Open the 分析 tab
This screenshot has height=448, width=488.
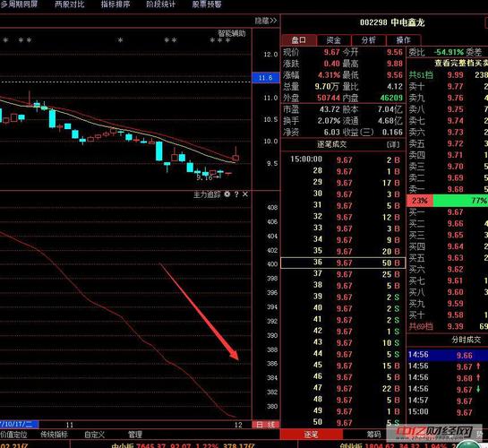369,40
